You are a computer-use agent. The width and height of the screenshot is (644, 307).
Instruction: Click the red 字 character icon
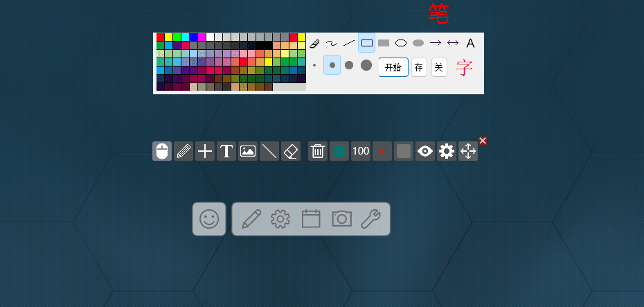464,68
